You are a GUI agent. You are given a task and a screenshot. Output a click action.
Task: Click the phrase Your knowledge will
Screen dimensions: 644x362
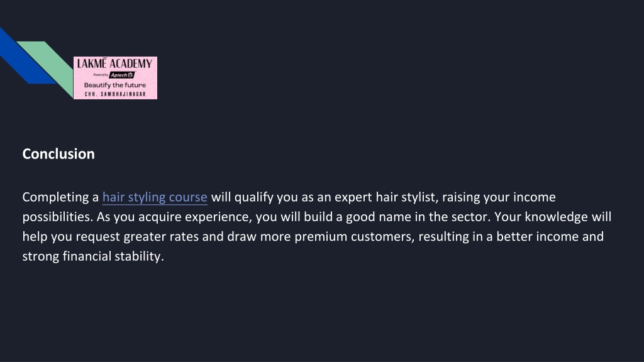point(553,217)
